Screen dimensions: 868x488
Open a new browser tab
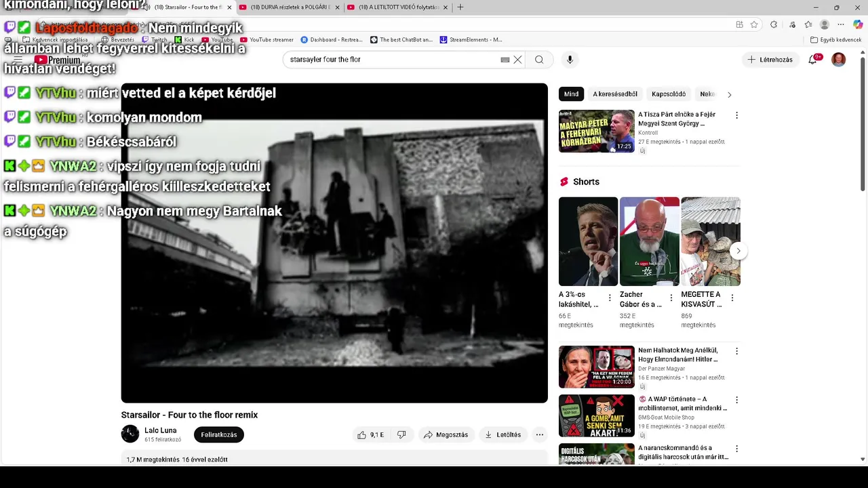(460, 7)
